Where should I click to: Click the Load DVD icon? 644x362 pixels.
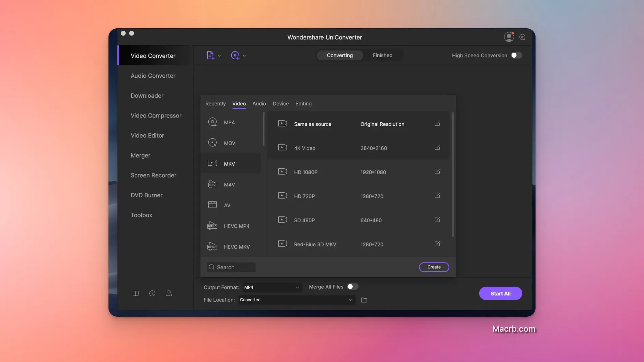235,55
